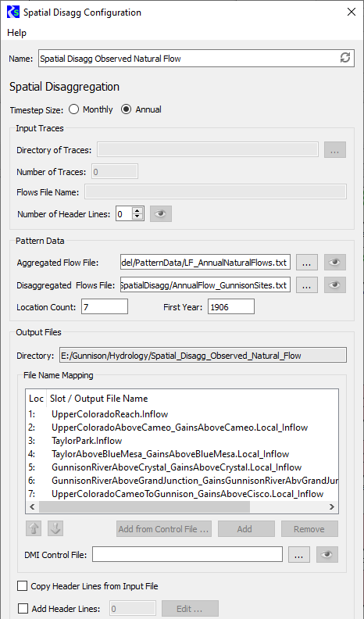Image resolution: width=364 pixels, height=619 pixels.
Task: Preview header lines with the eye icon
Action: [160, 214]
